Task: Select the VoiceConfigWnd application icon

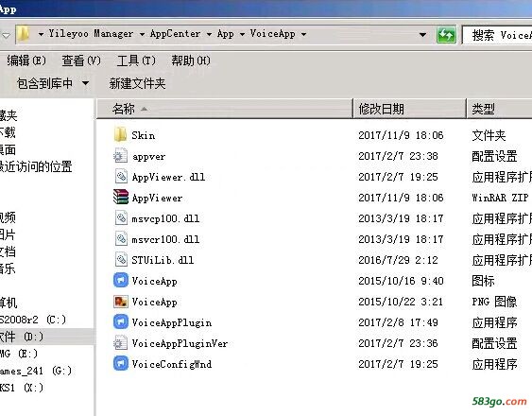Action: [120, 363]
